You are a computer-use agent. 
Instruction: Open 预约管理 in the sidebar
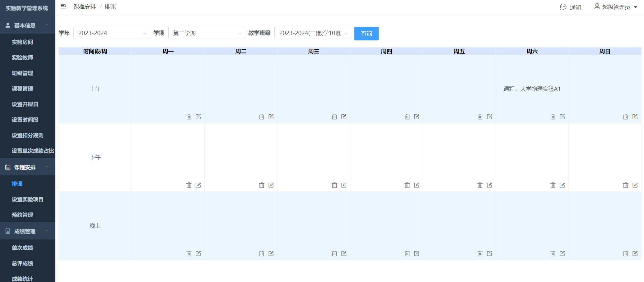click(28, 215)
